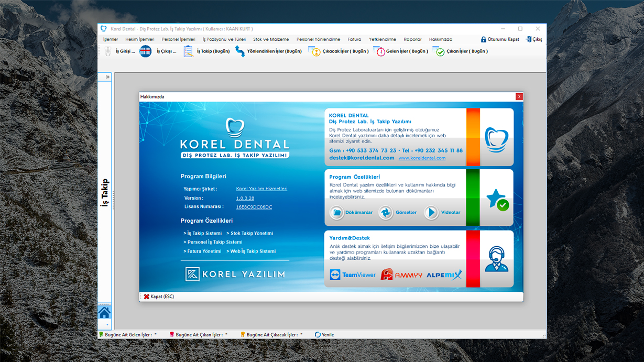644x362 pixels.
Task: Click Çıkacak İşler hourglass icon
Action: [314, 51]
